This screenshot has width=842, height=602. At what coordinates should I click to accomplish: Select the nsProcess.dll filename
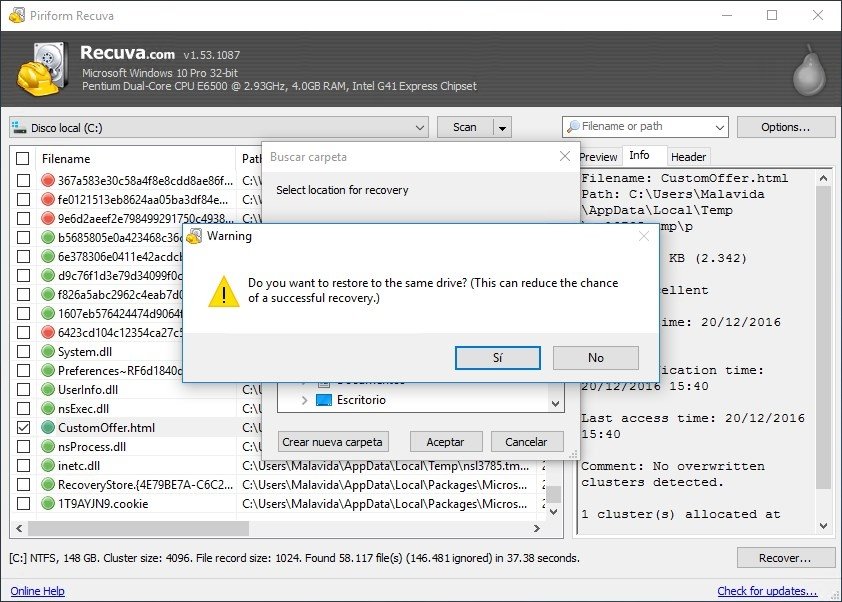coord(92,447)
